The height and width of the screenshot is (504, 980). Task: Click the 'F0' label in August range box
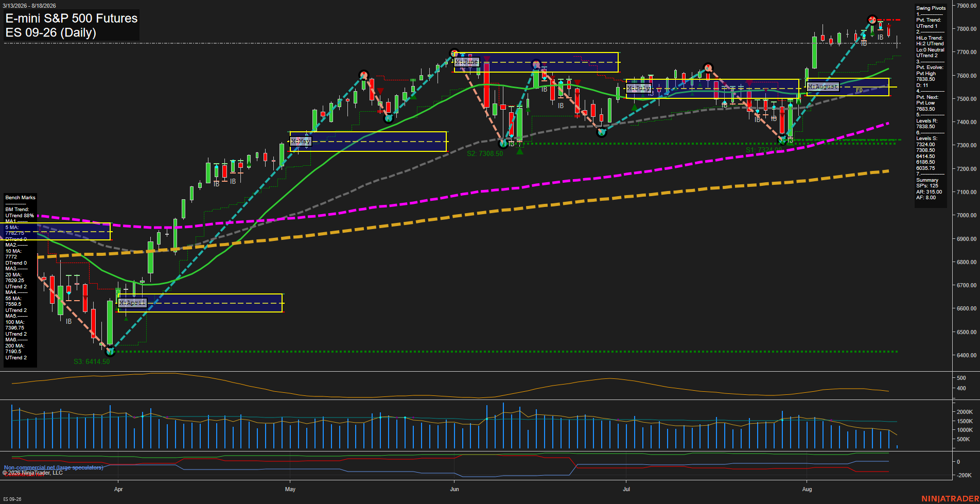pyautogui.click(x=859, y=91)
